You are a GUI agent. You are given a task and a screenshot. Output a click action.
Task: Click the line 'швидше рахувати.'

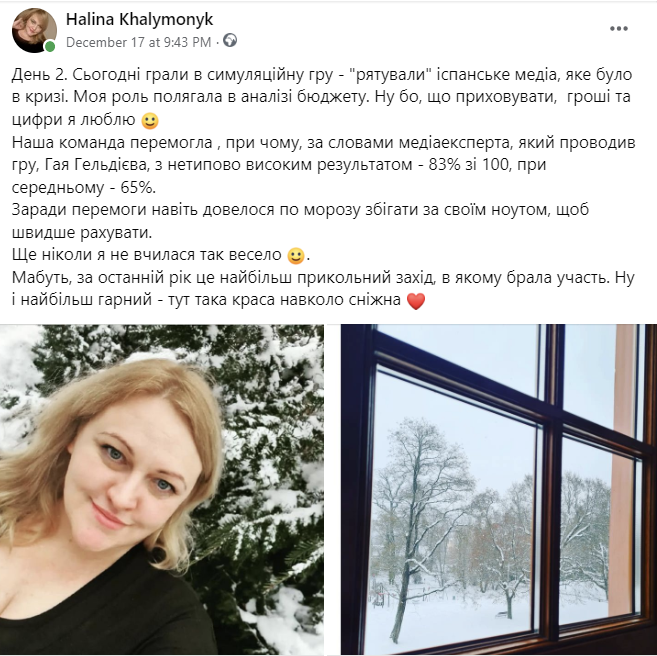[82, 232]
